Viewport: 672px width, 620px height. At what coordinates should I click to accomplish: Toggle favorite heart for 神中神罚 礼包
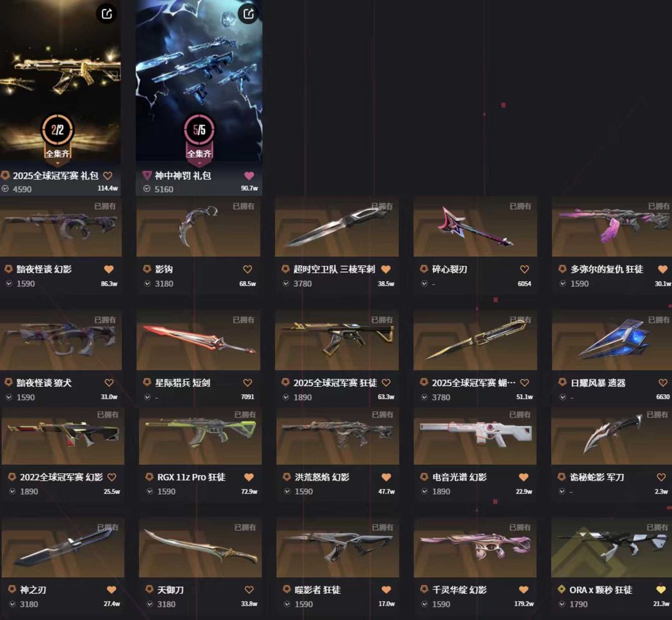click(x=249, y=175)
